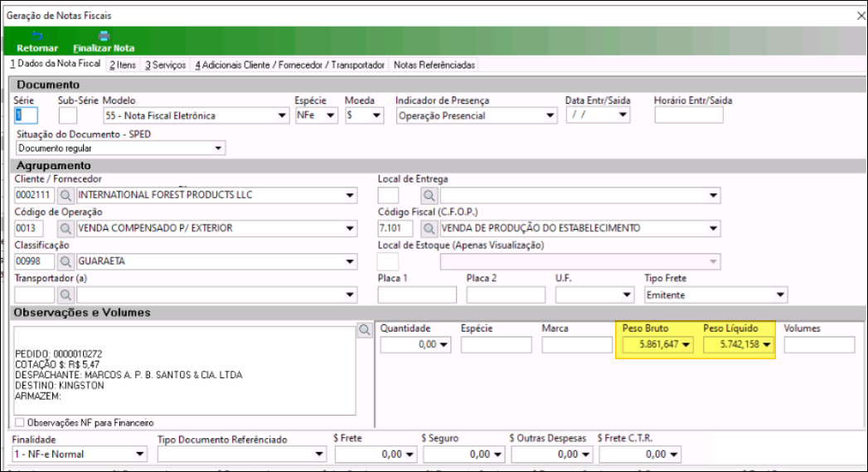The width and height of the screenshot is (868, 472).
Task: Open Quantidade value dropdown arrow
Action: click(x=444, y=344)
